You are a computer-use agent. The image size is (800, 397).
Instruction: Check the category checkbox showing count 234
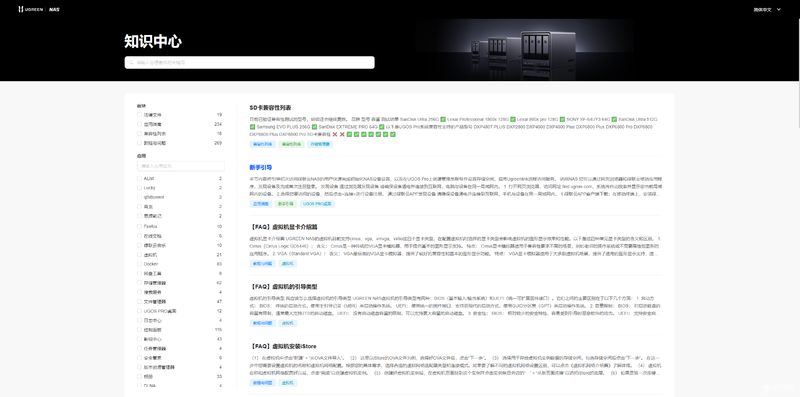click(139, 124)
